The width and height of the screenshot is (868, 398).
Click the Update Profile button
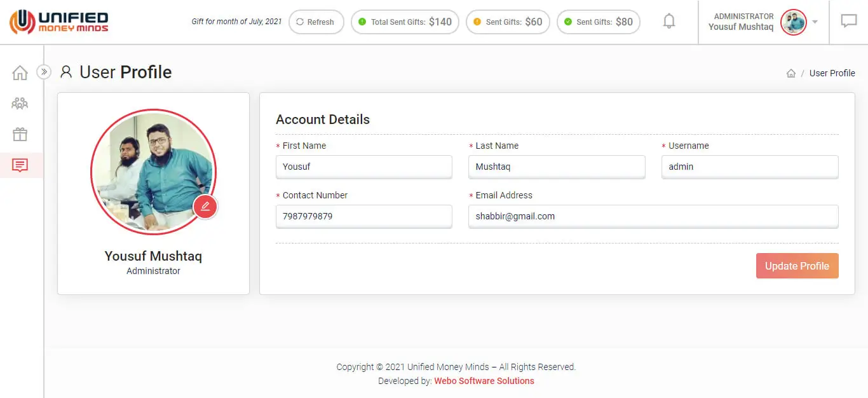[797, 266]
